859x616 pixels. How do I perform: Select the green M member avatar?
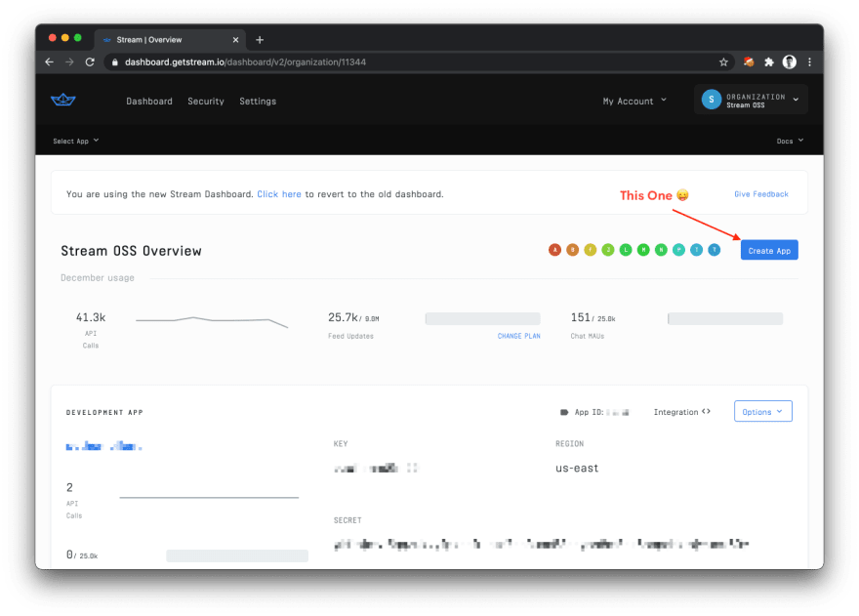point(643,250)
